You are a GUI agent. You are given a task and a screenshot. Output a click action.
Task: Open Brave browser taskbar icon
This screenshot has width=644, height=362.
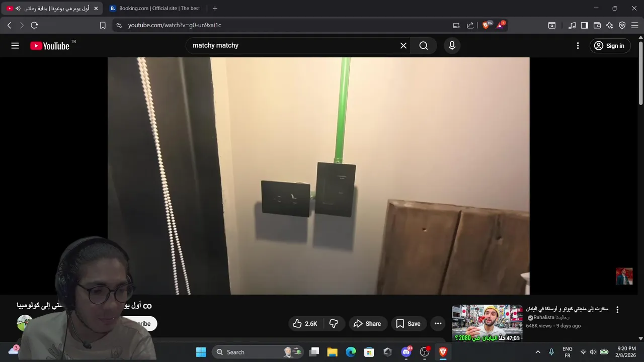443,352
